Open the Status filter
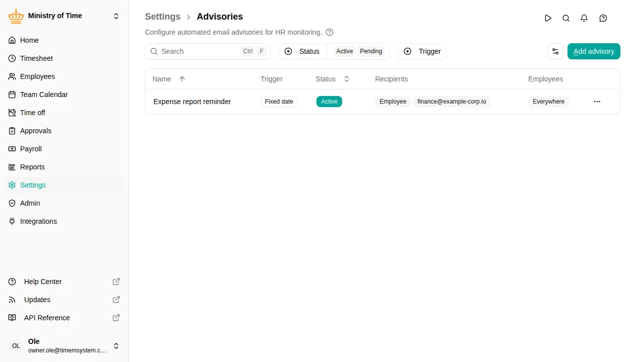Image resolution: width=644 pixels, height=362 pixels. point(302,51)
